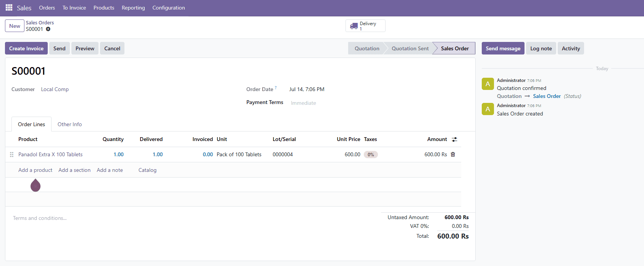Screen dimensions: 644x266
Task: Click unit price 600.00 cell
Action: [x=352, y=154]
